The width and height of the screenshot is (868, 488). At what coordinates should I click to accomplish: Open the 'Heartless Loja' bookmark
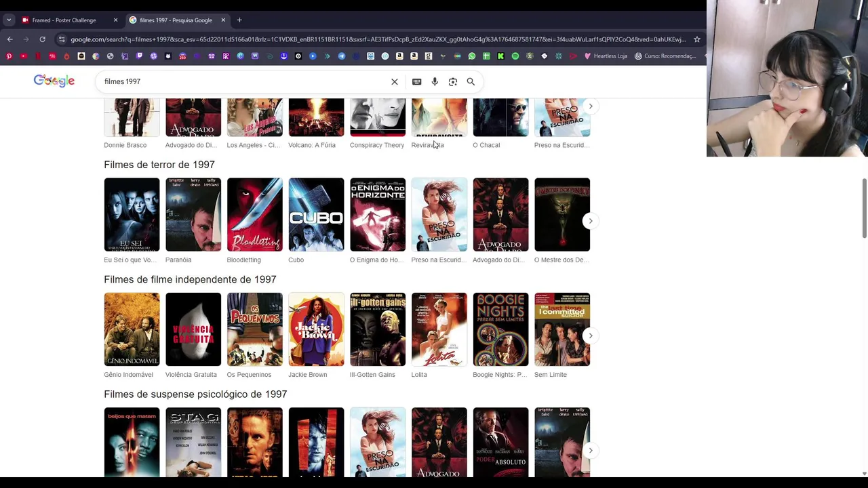[x=606, y=56]
